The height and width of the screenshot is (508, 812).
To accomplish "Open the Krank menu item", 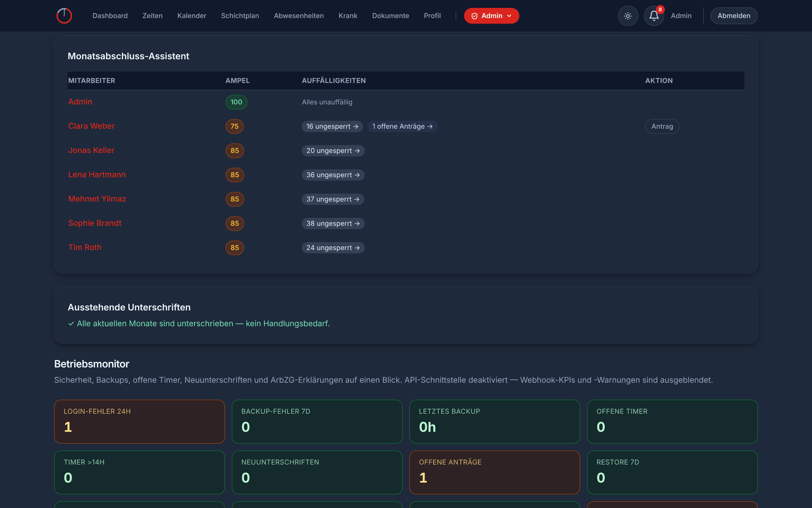I will [348, 16].
